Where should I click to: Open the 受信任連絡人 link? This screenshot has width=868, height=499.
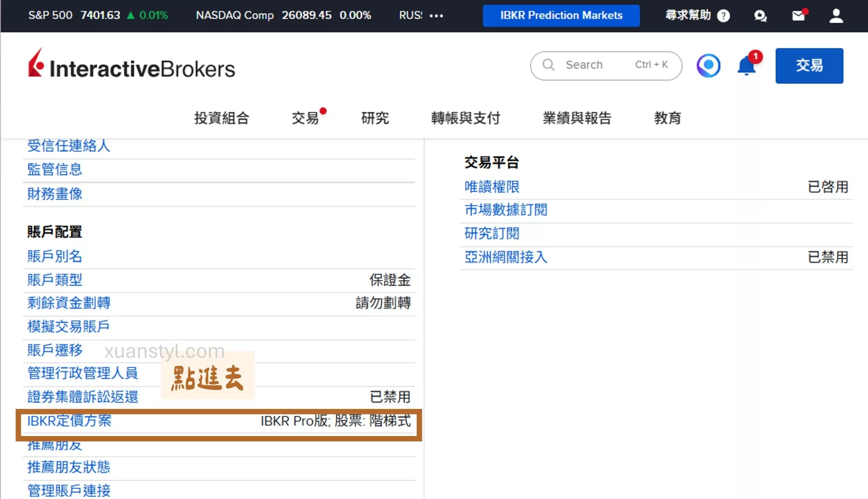(x=69, y=146)
